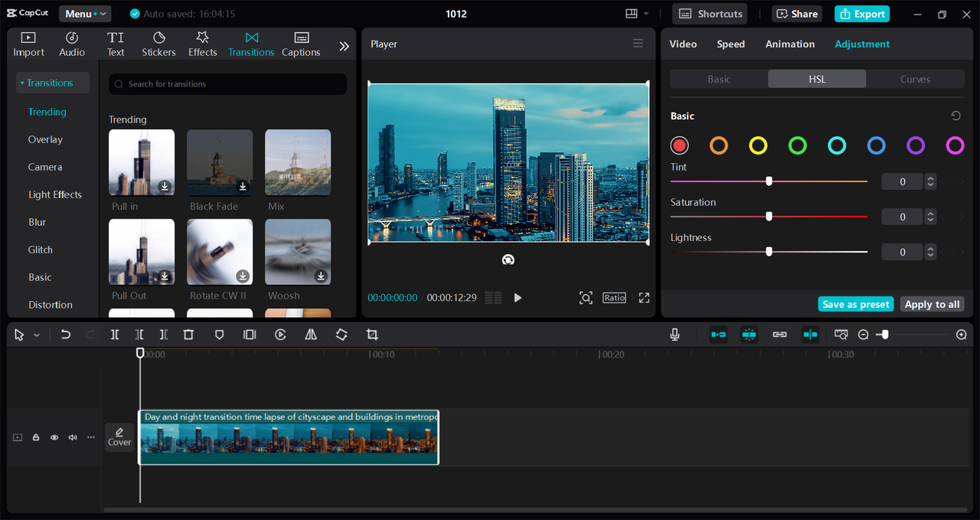Image resolution: width=980 pixels, height=520 pixels.
Task: Click the Tint value stepper arrows
Action: click(x=930, y=182)
